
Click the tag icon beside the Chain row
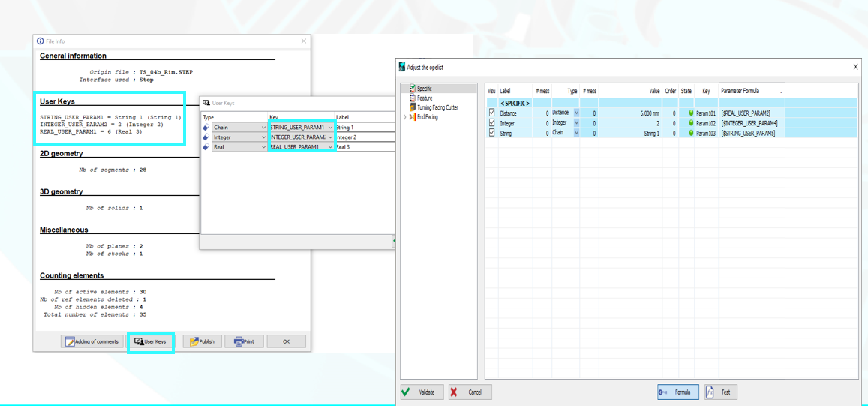click(x=206, y=128)
